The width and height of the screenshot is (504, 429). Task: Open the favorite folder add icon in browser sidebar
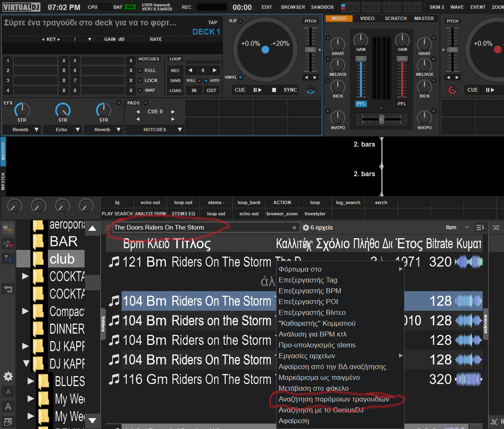coord(8,229)
